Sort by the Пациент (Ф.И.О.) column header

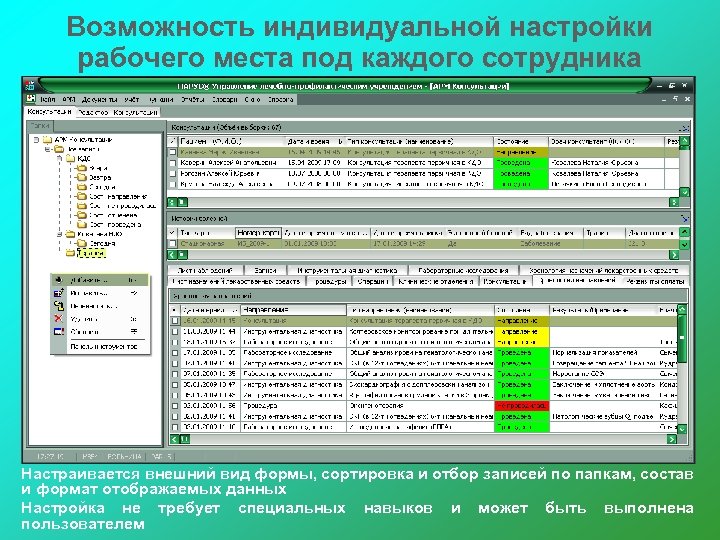[x=232, y=141]
